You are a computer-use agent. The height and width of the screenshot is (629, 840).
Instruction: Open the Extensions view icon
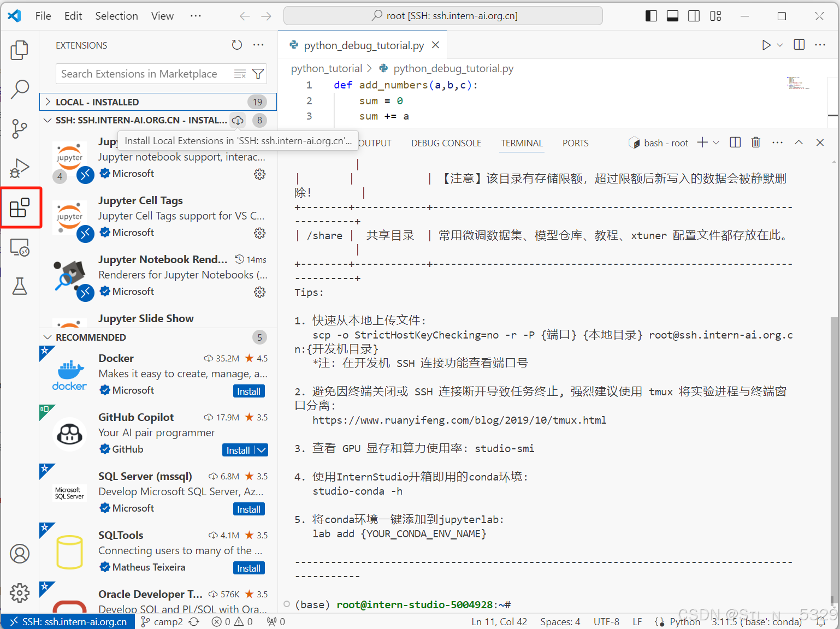[20, 207]
